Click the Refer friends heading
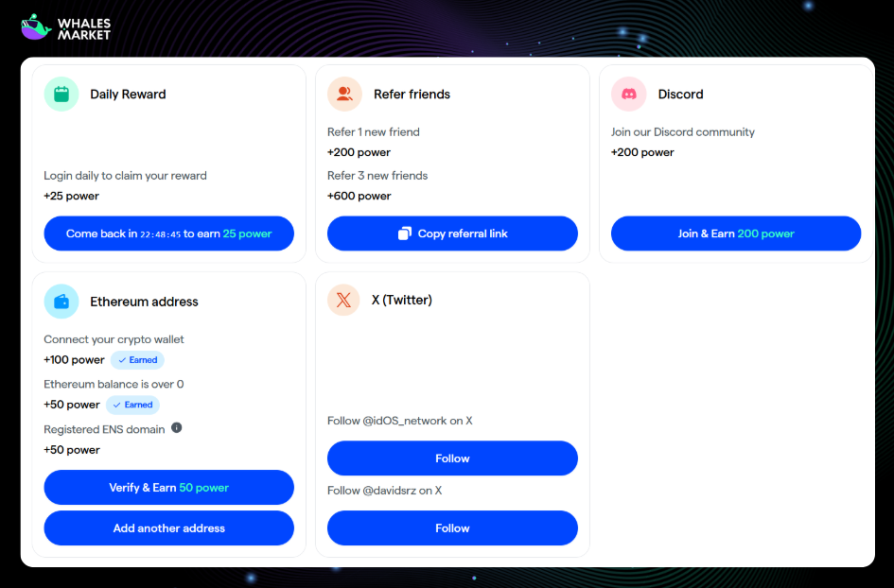 [412, 95]
